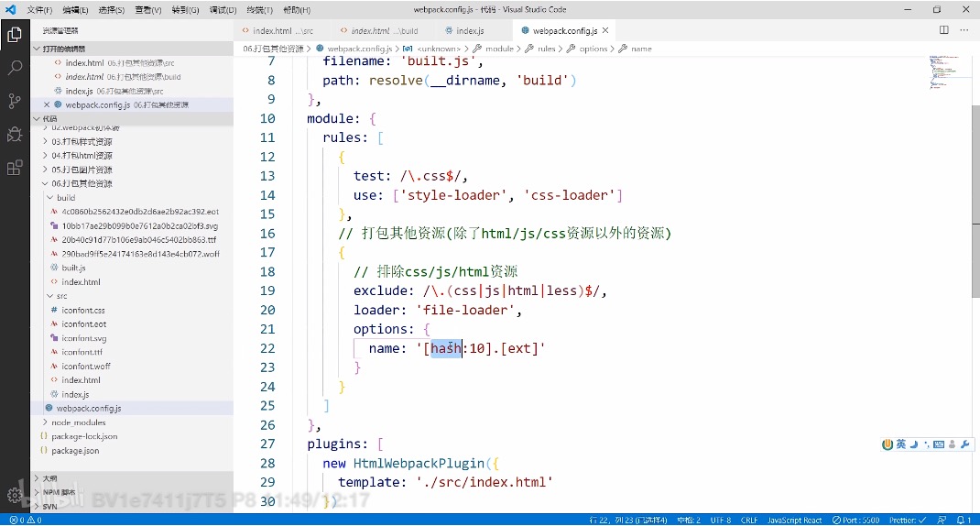Click the notifications bell in status bar

click(964, 520)
